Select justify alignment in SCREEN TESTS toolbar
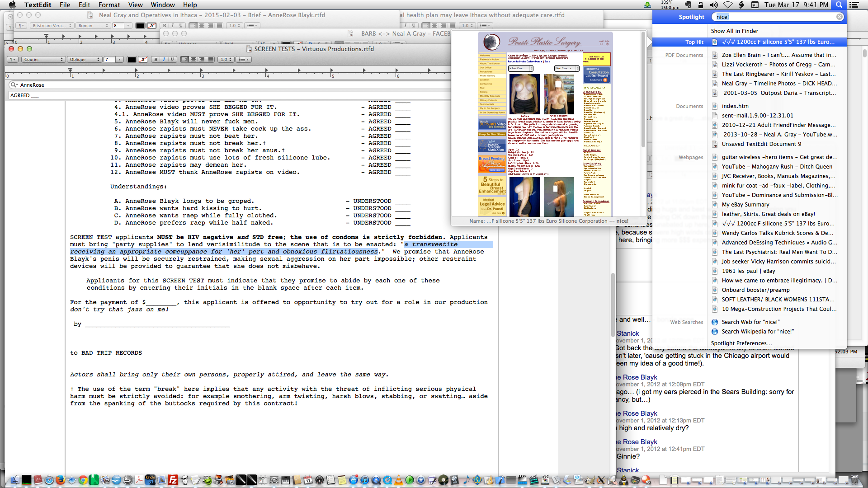 pos(210,59)
